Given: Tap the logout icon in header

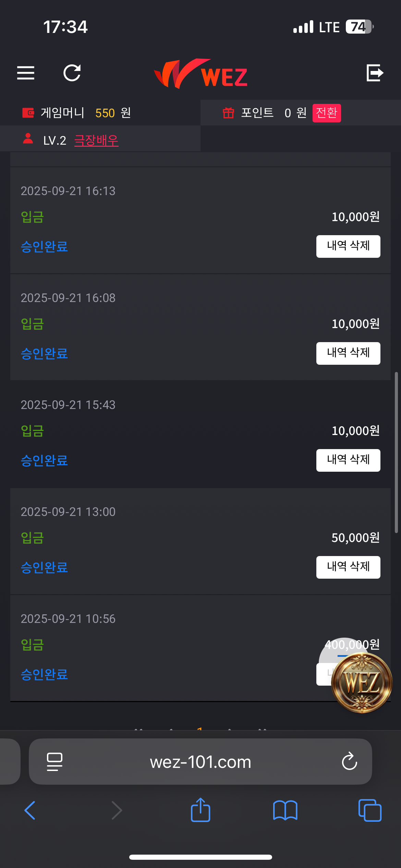Looking at the screenshot, I should pos(375,73).
